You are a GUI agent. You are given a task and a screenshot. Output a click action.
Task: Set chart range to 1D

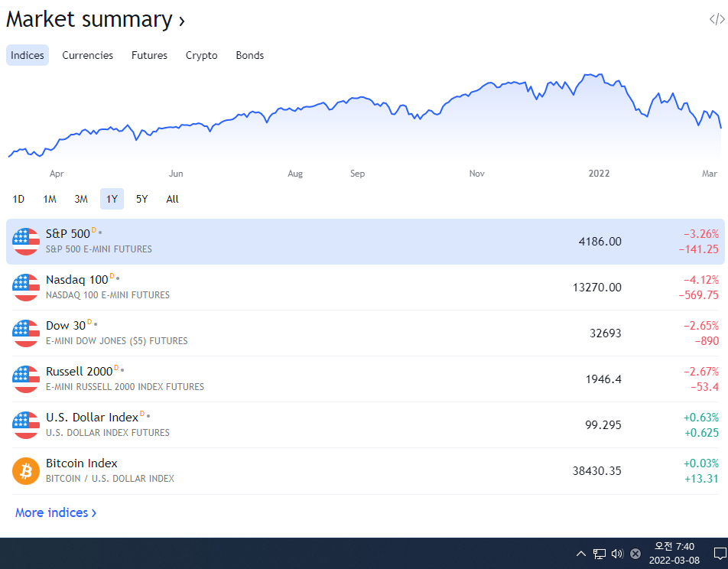coord(18,200)
